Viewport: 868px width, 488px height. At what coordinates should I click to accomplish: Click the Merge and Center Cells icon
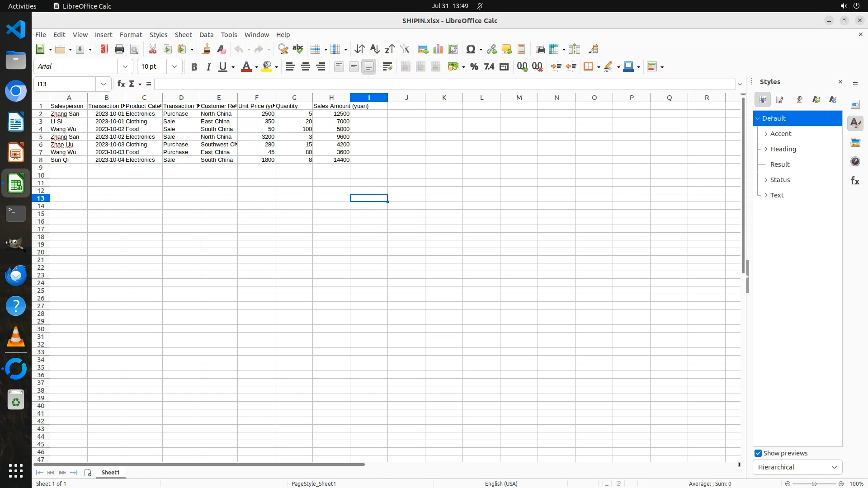coord(406,67)
